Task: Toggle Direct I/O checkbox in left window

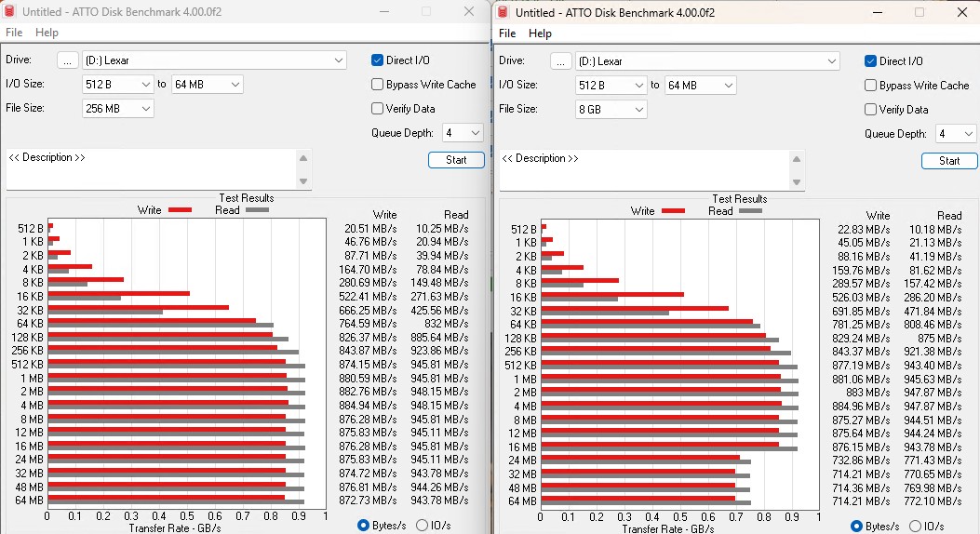Action: 377,60
